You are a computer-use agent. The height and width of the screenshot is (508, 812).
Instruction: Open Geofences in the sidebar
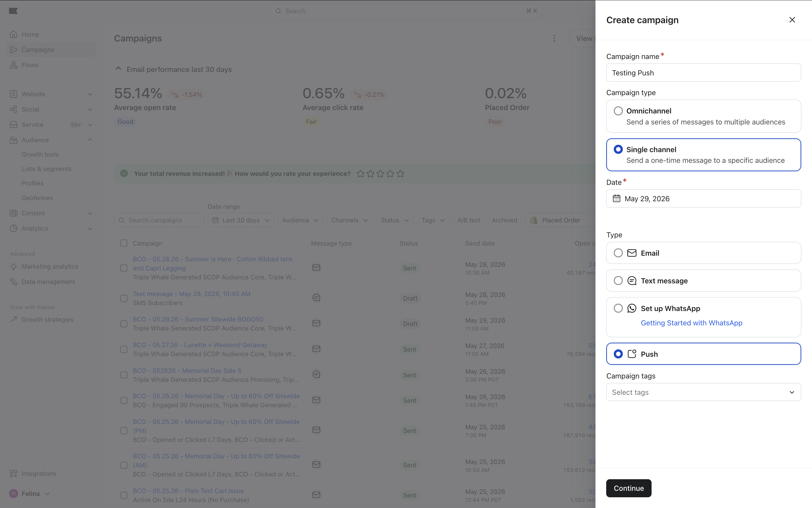click(37, 198)
